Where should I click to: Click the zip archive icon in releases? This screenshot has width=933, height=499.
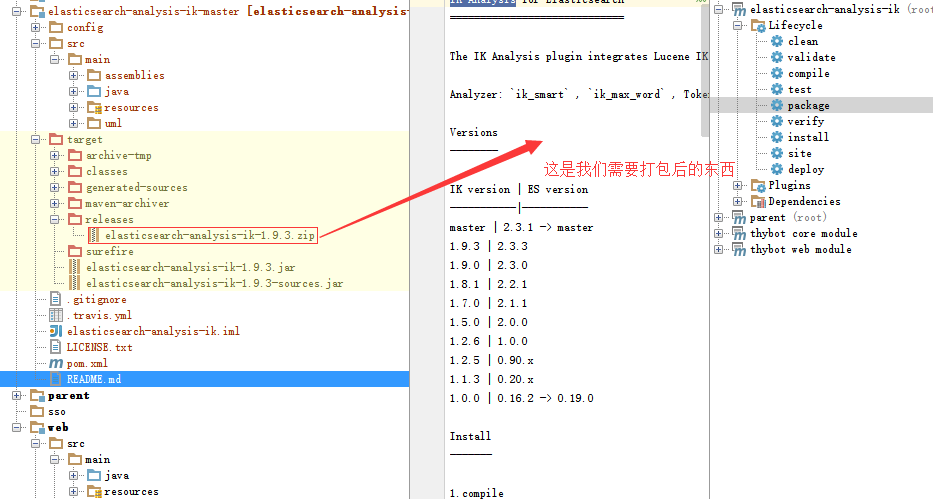click(x=94, y=236)
